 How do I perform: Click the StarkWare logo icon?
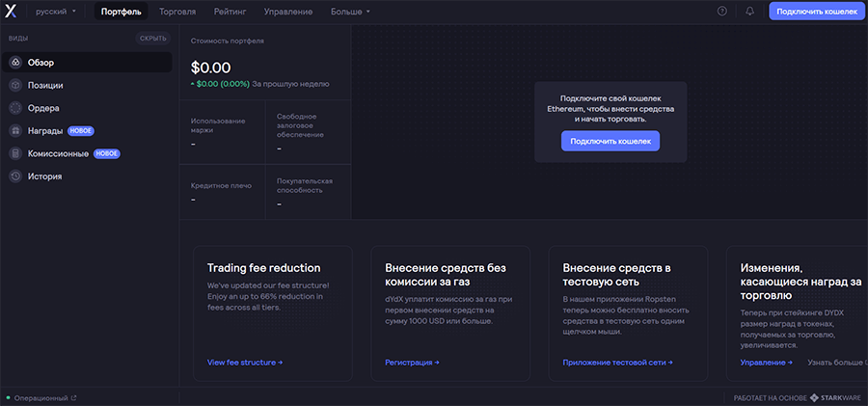[x=814, y=397]
